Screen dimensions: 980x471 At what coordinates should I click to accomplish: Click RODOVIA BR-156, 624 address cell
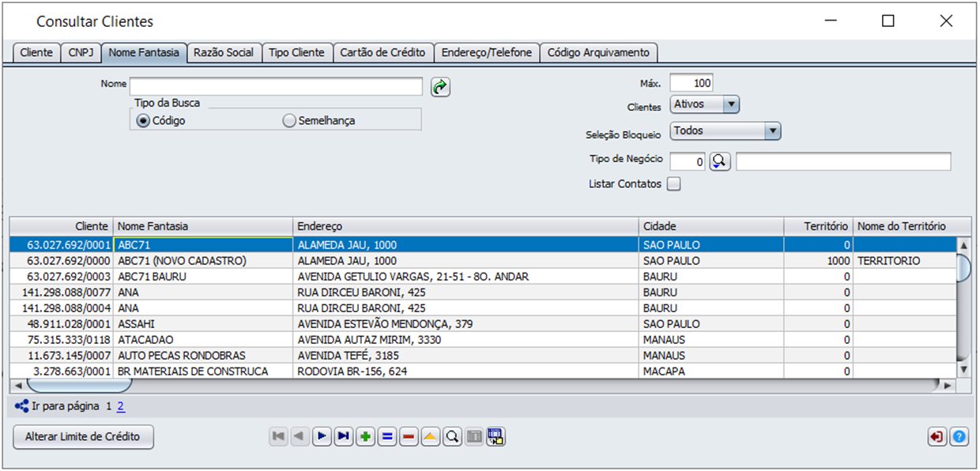point(465,371)
